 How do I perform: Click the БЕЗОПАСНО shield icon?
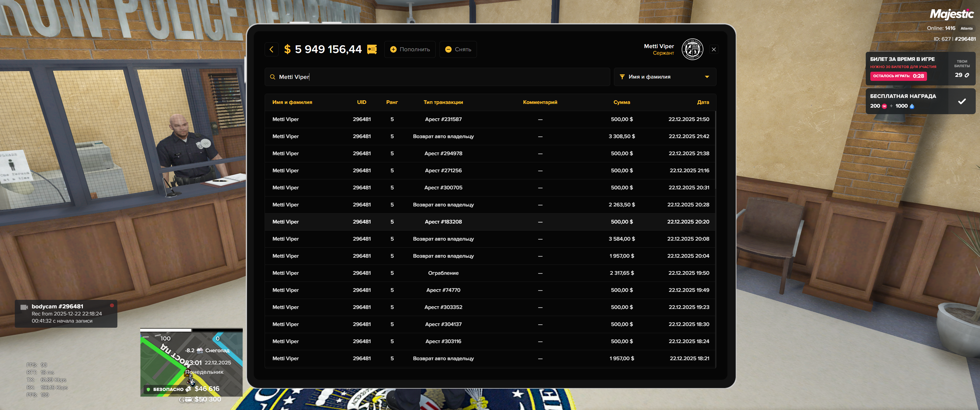point(148,389)
